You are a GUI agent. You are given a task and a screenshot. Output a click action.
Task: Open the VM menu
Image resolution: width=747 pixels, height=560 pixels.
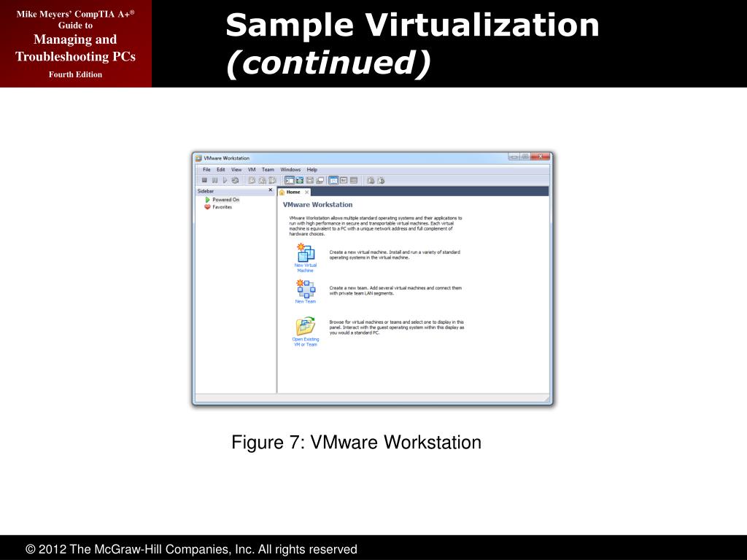pos(252,169)
